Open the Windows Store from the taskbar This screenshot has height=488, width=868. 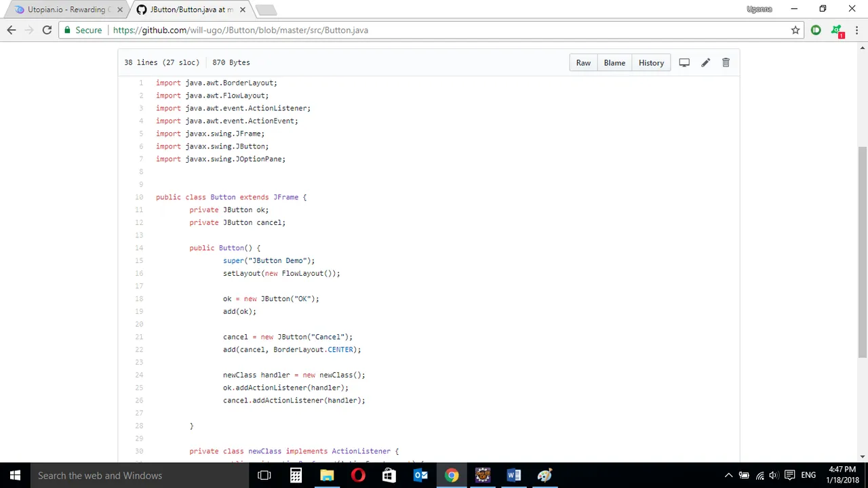(x=389, y=475)
